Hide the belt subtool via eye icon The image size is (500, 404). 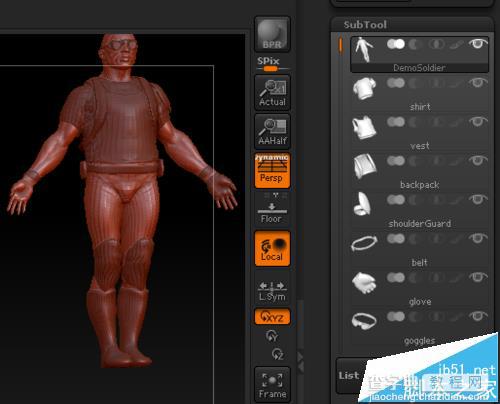click(x=478, y=238)
